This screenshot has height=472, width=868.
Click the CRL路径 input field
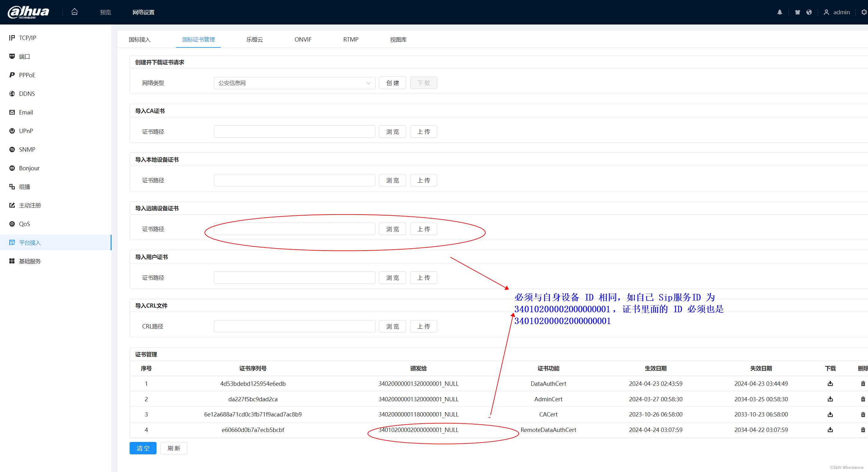(x=294, y=326)
